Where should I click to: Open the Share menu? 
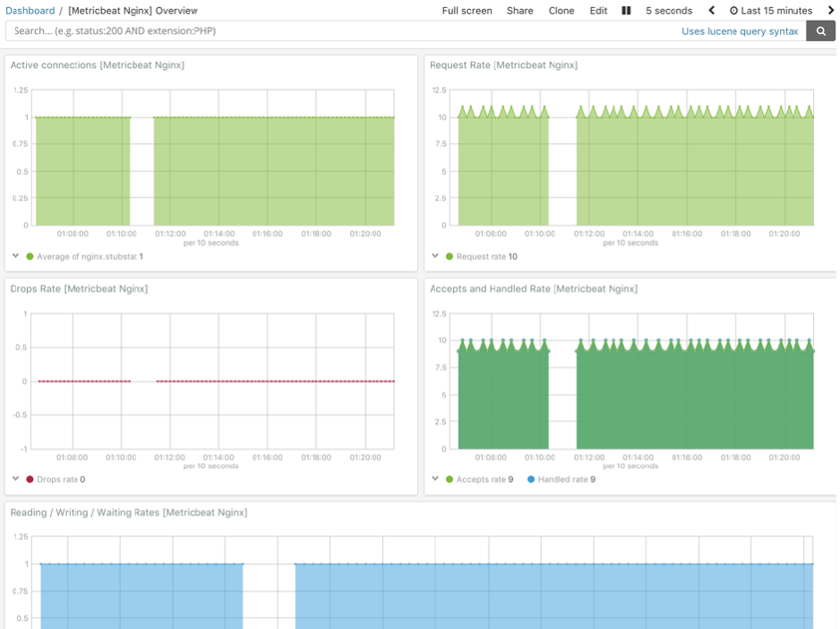tap(519, 10)
